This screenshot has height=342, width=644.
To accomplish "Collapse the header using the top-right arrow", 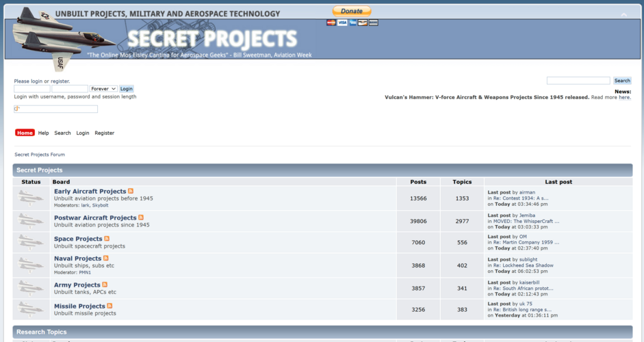I will pyautogui.click(x=624, y=14).
